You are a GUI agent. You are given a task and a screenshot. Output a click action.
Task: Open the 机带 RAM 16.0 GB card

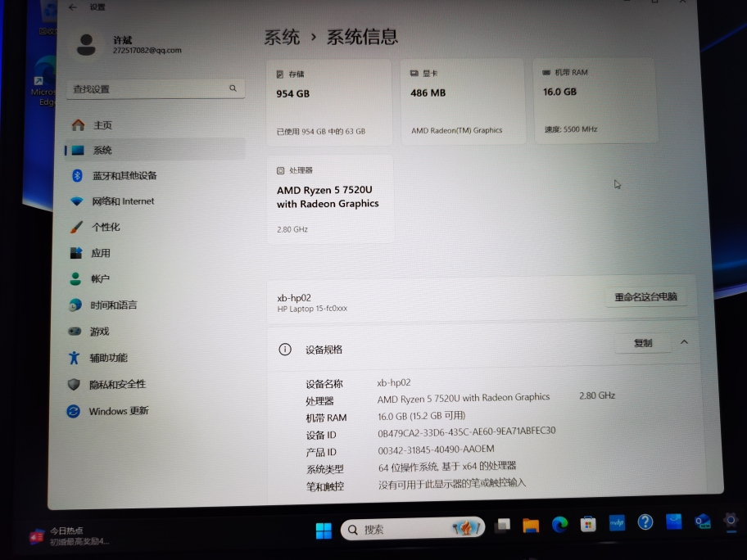(x=595, y=101)
